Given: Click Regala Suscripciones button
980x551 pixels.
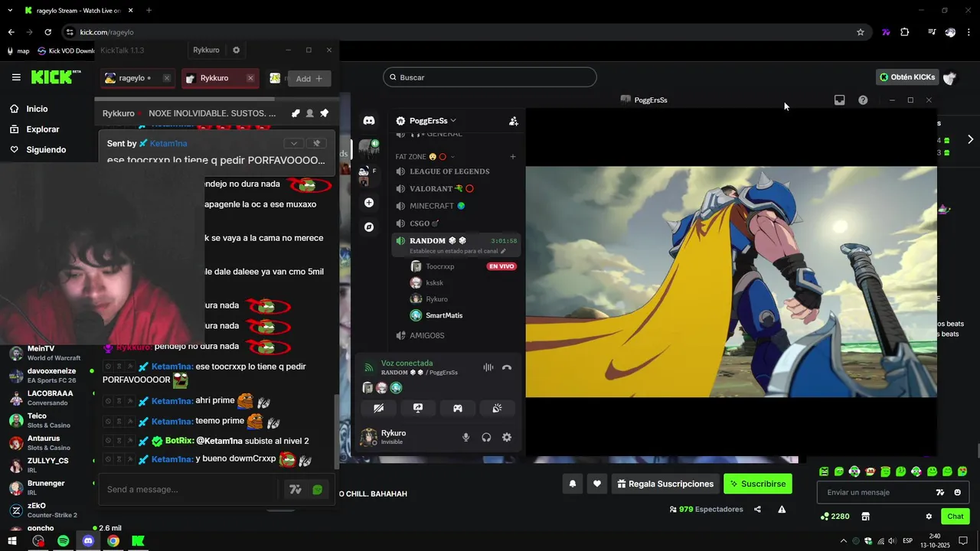Looking at the screenshot, I should pos(665,484).
